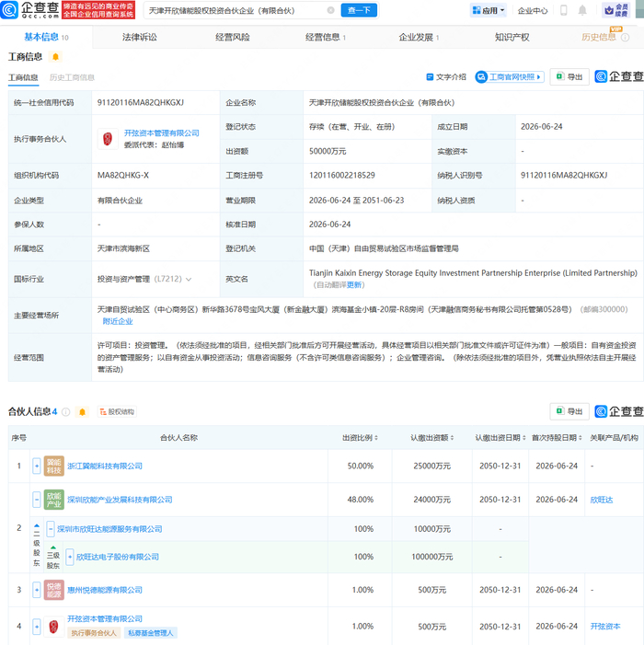The image size is (644, 645).
Task: Expand 国标行业 L7212 chevron
Action: [189, 280]
